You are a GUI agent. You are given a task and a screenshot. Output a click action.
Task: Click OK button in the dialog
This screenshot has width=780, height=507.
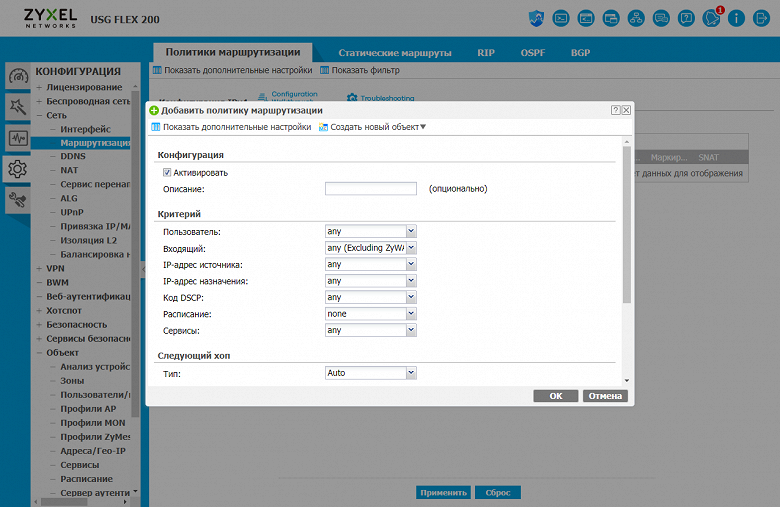click(556, 396)
